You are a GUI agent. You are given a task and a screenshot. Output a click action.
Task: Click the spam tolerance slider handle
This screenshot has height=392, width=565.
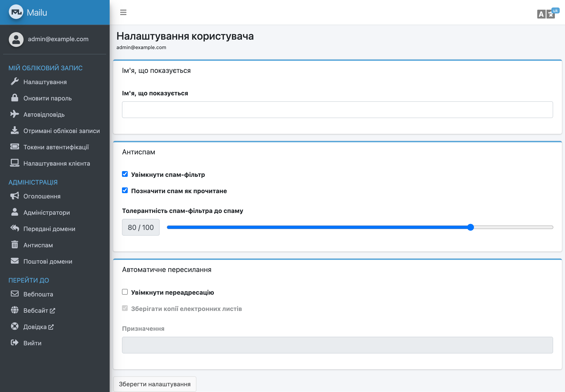[x=470, y=227]
